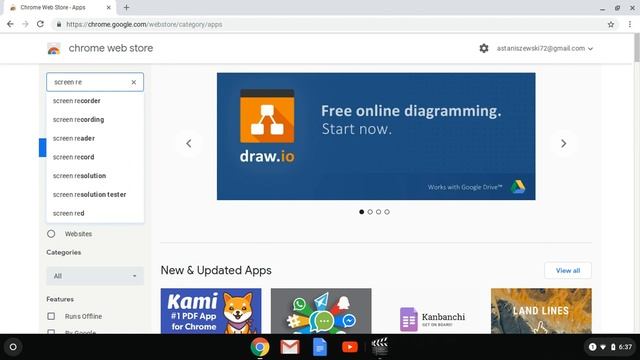This screenshot has height=360, width=640.
Task: Choose 'screen reader' suggestion
Action: click(95, 138)
